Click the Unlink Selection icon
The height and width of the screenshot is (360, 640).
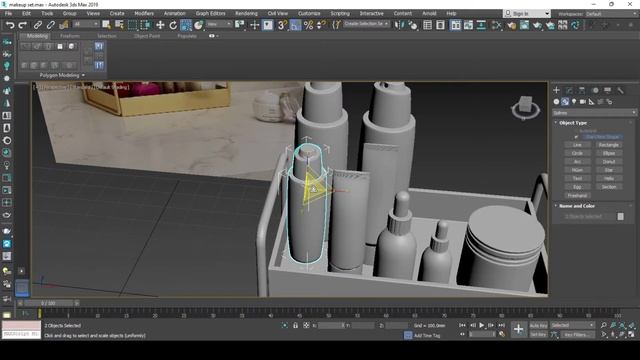[x=51, y=25]
